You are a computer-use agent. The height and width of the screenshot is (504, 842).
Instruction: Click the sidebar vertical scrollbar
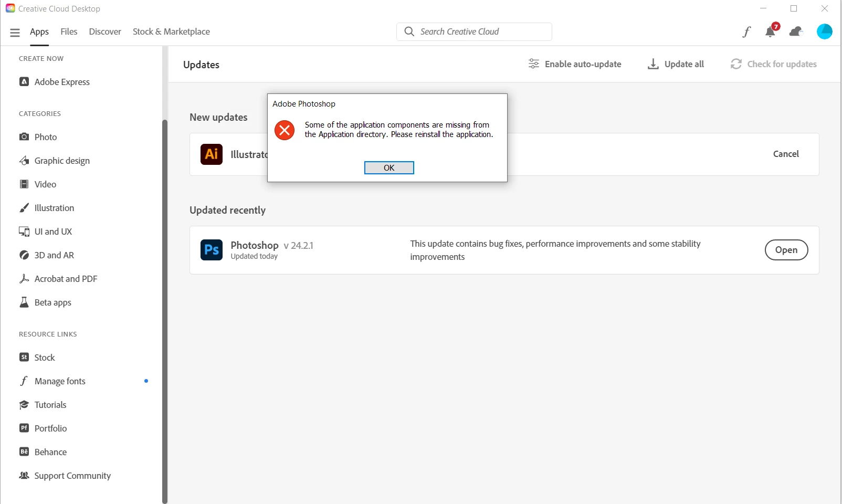click(165, 311)
